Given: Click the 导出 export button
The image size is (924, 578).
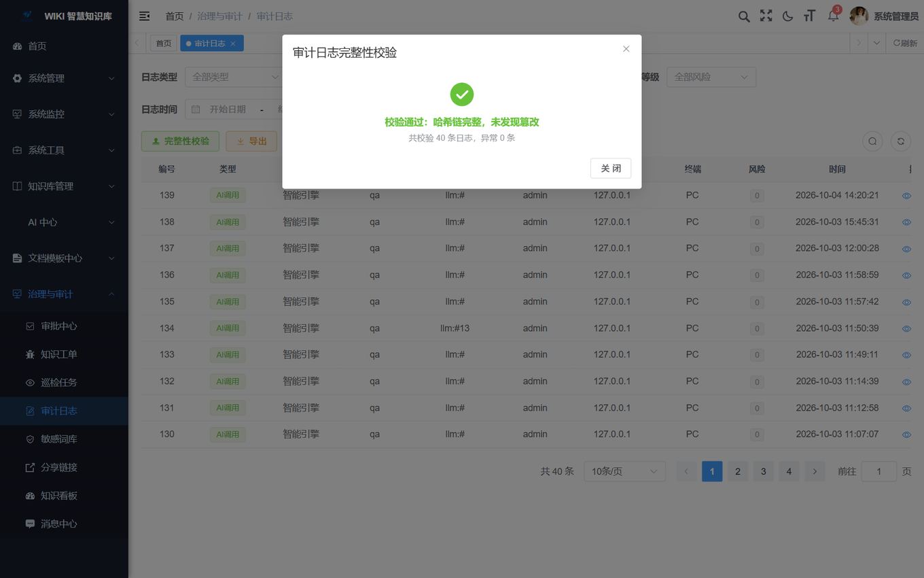Looking at the screenshot, I should pyautogui.click(x=251, y=141).
